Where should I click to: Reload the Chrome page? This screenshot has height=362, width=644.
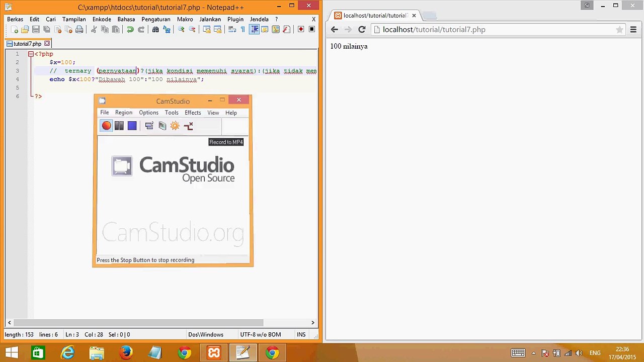coord(361,30)
